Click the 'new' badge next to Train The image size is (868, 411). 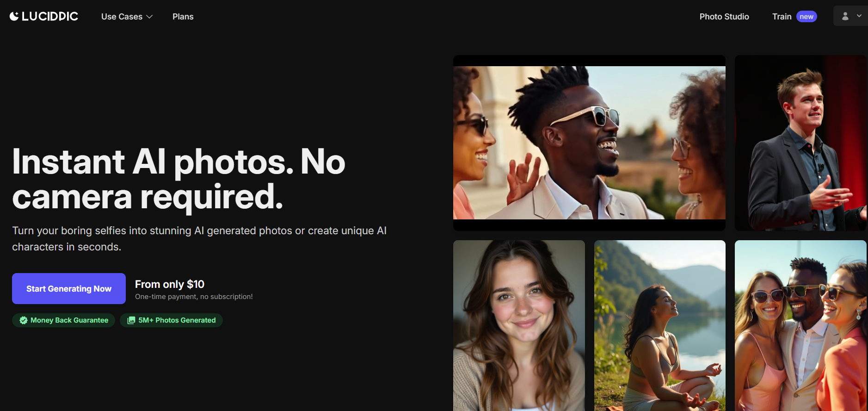(x=806, y=17)
